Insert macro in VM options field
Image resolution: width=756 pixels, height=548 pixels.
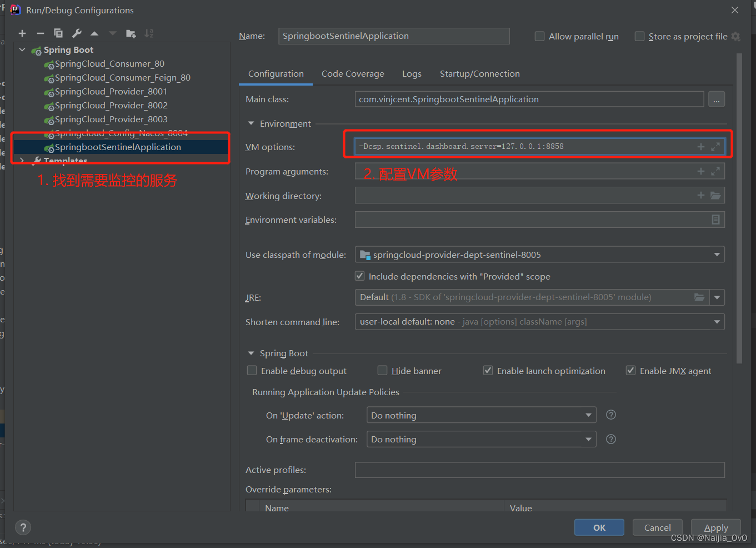(701, 147)
